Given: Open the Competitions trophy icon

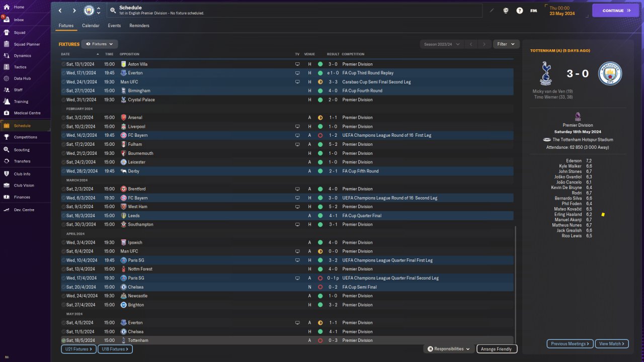Looking at the screenshot, I should point(6,137).
